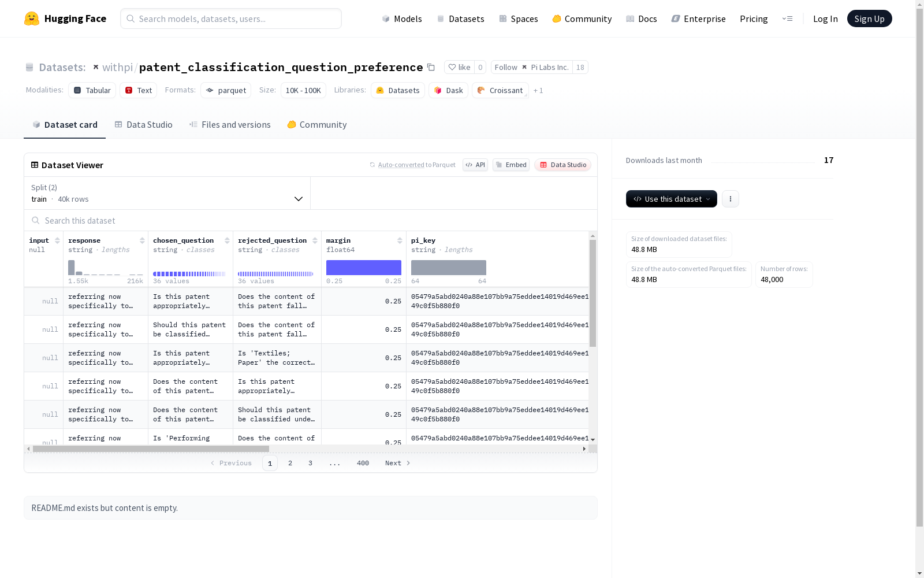This screenshot has width=924, height=578.
Task: Switch to the dataset Community tab
Action: click(x=317, y=125)
